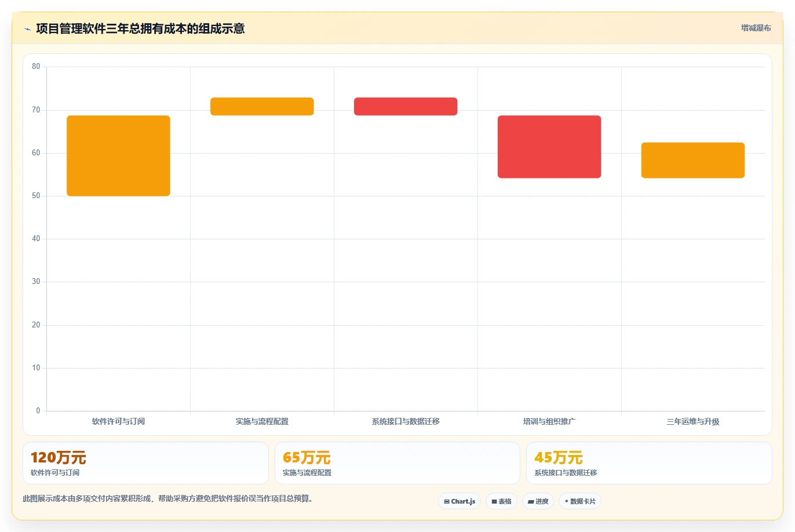This screenshot has width=795, height=532.
Task: Click the 65万元 data card
Action: tap(397, 463)
